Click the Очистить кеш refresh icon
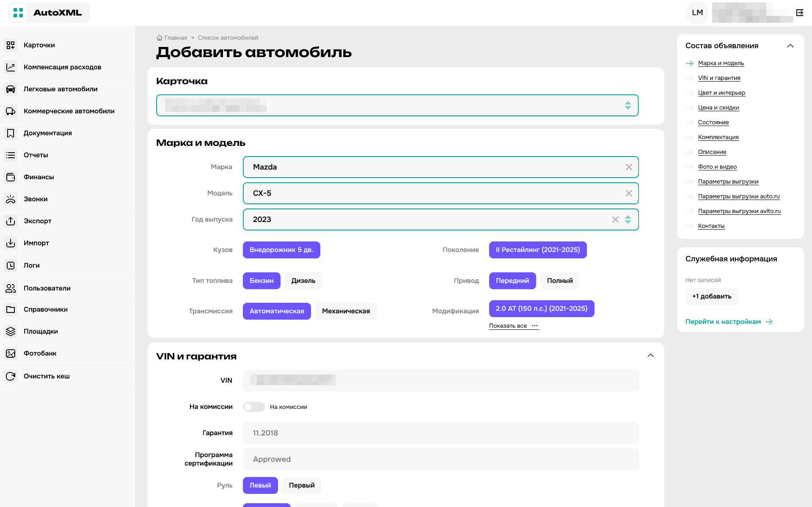Screen dimensions: 812x507 coord(11,375)
